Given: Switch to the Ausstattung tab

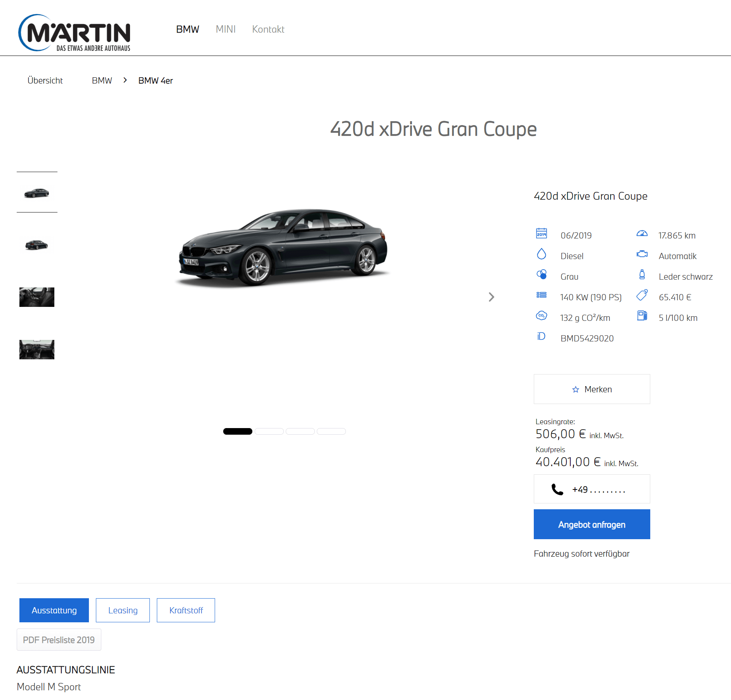Looking at the screenshot, I should 54,610.
